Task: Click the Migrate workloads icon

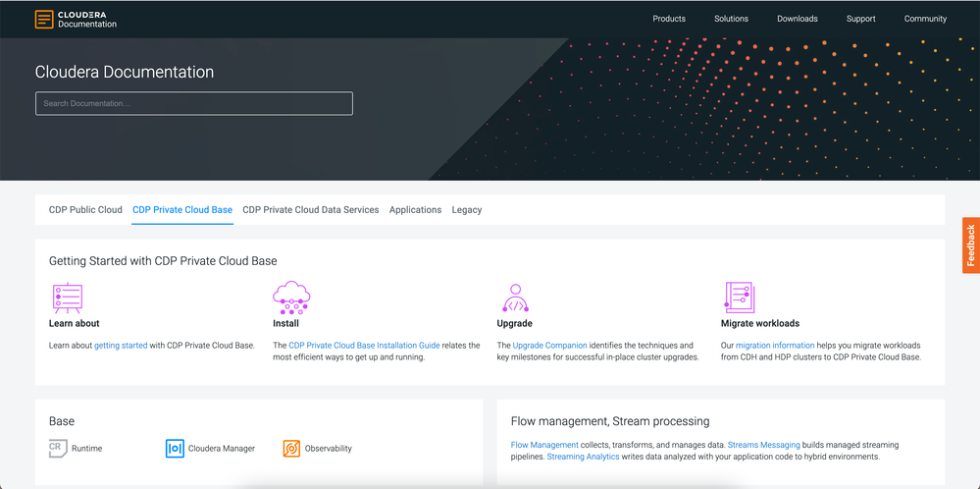Action: pos(740,298)
